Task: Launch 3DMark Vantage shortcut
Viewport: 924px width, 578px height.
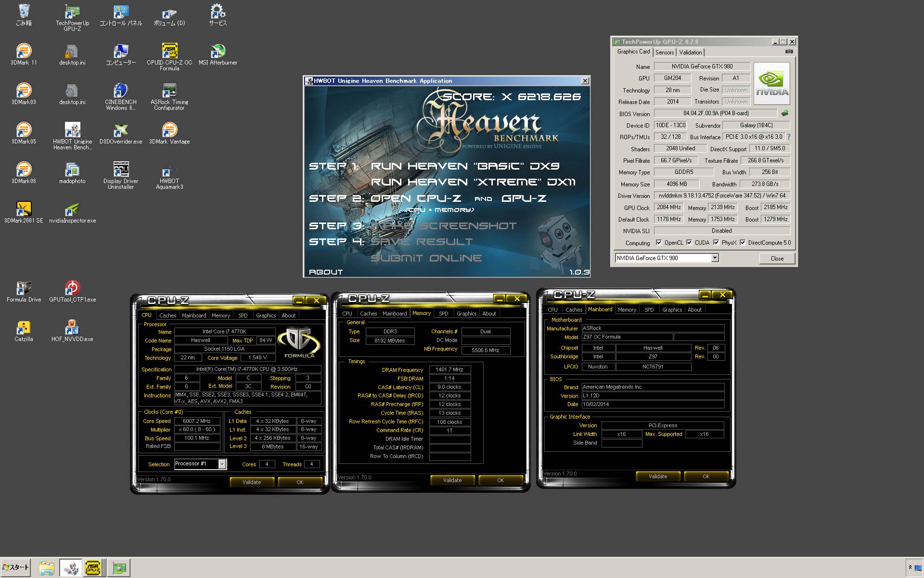Action: point(169,133)
